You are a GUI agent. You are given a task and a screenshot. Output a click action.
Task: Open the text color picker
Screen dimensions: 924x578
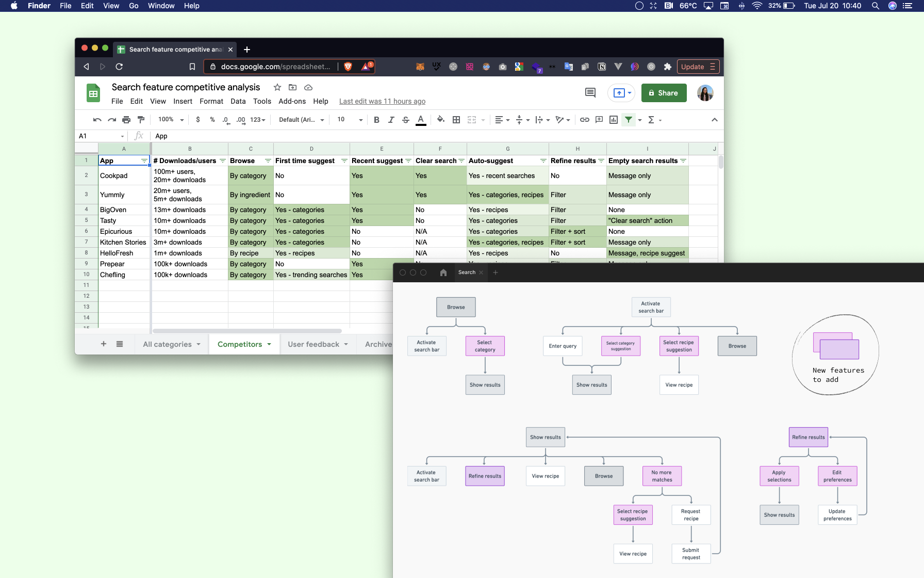pos(421,120)
